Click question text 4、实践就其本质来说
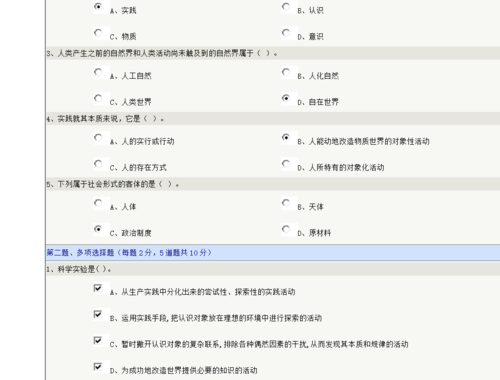Screen dimensions: 500x380 105,119
